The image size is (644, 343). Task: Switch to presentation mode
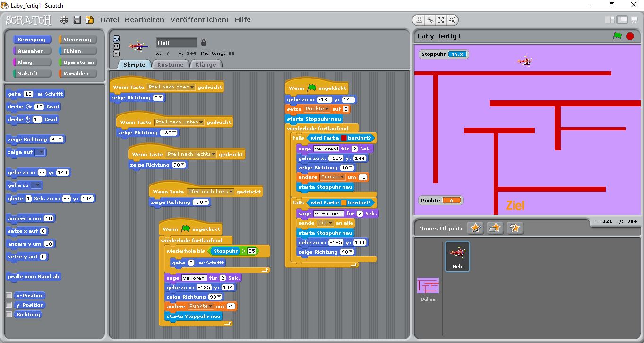tap(634, 20)
